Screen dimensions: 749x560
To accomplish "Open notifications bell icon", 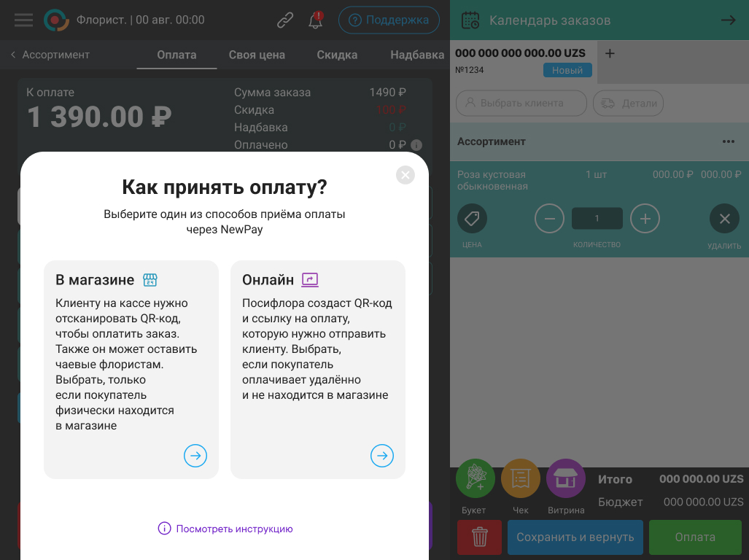I will point(315,20).
